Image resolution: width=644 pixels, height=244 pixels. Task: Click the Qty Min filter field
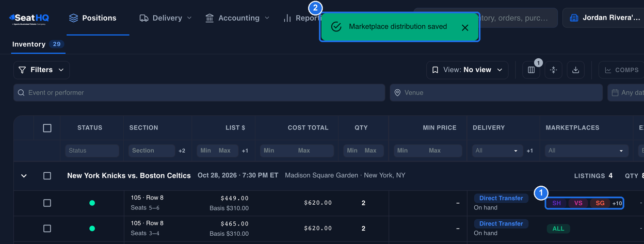coord(352,151)
